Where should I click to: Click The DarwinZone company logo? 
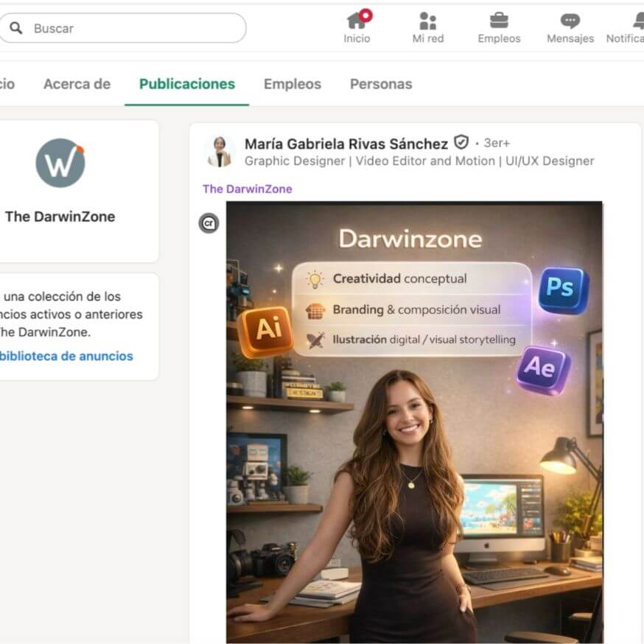coord(60,163)
